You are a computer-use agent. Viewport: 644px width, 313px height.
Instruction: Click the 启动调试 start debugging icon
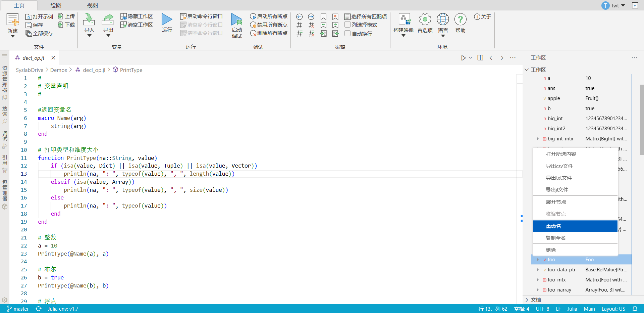coord(237,20)
